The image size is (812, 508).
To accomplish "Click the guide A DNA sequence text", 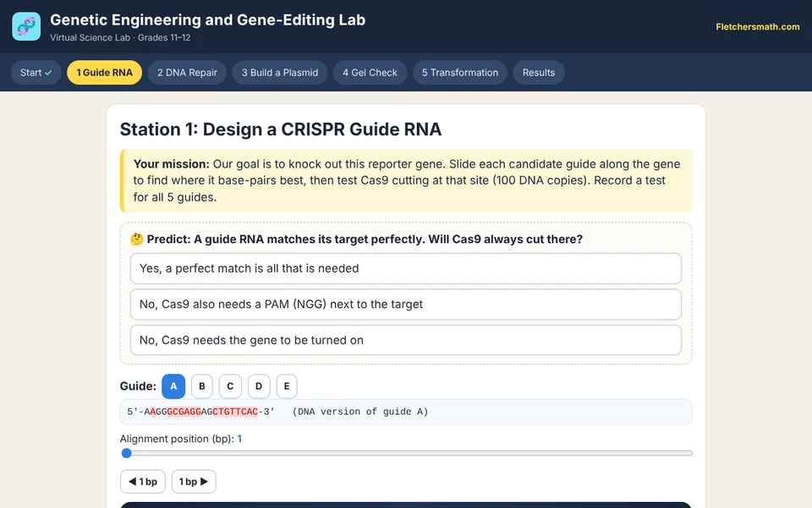I will point(201,411).
